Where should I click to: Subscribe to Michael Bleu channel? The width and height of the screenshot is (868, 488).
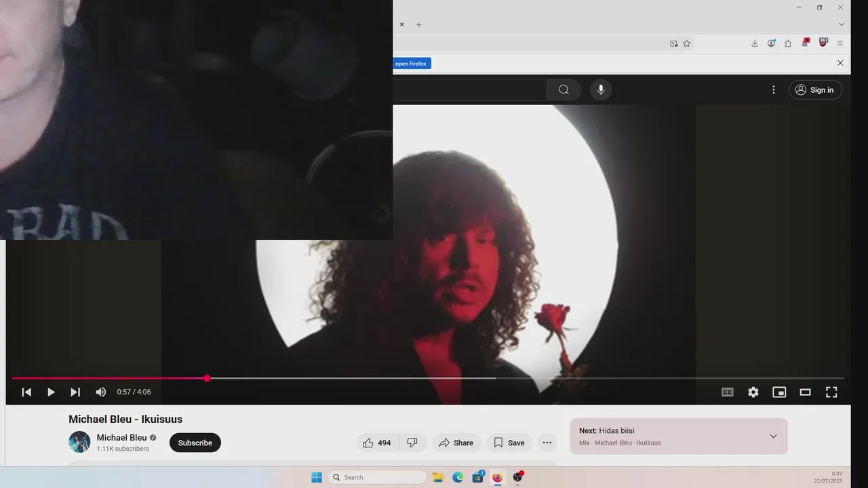pyautogui.click(x=195, y=443)
